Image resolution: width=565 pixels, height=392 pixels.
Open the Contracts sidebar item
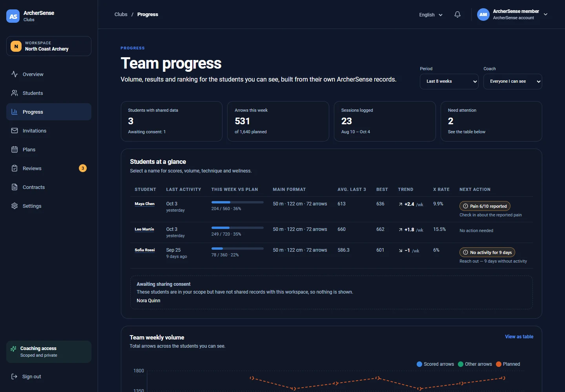pos(49,187)
